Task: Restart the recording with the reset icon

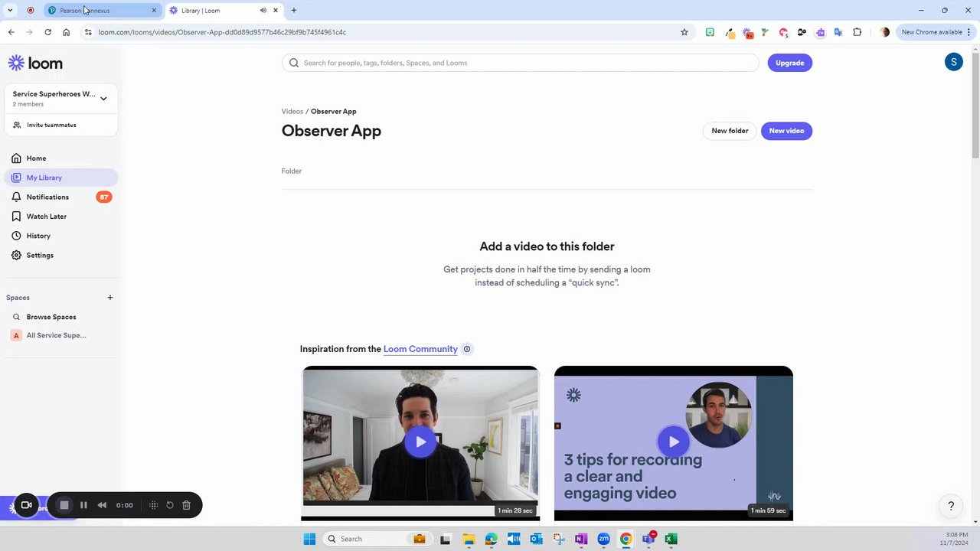Action: click(170, 505)
